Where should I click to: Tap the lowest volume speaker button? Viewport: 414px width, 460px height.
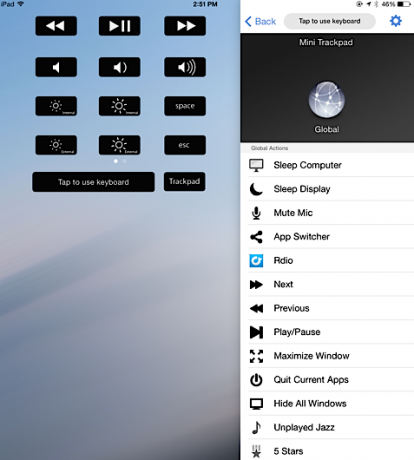click(56, 67)
